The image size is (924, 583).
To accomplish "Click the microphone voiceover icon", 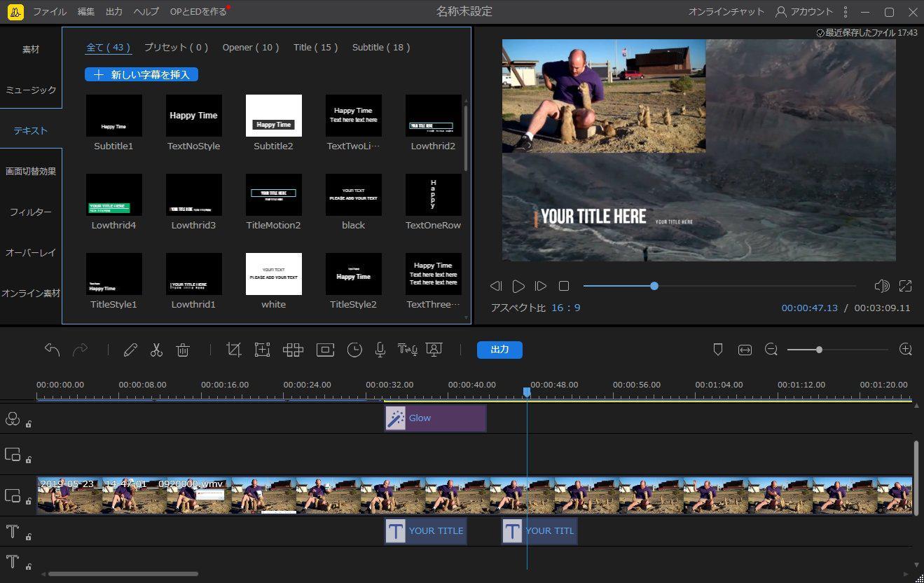I will (380, 350).
